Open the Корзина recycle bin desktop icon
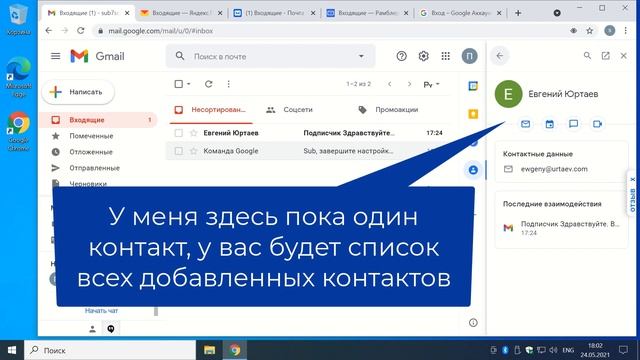 18,19
